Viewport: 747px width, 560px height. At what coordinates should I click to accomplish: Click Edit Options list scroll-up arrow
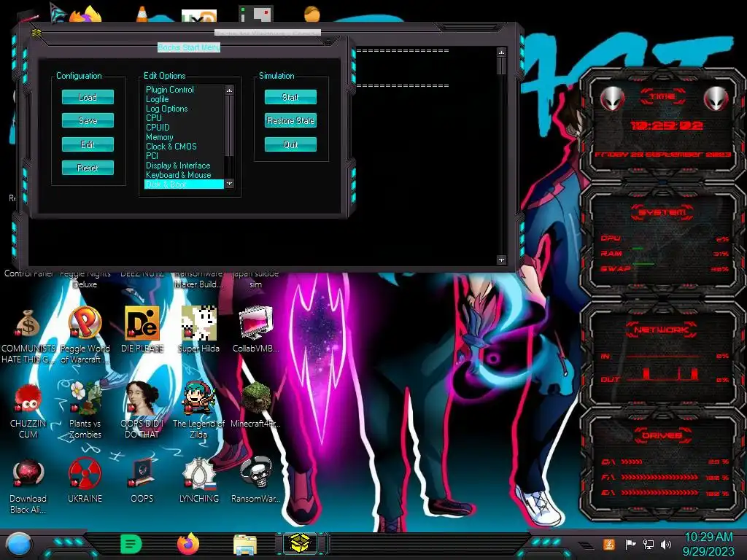tap(230, 90)
